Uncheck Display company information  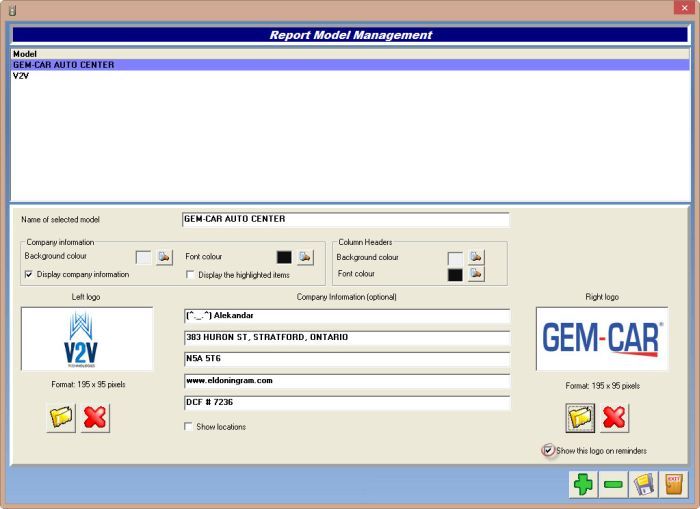click(x=29, y=274)
